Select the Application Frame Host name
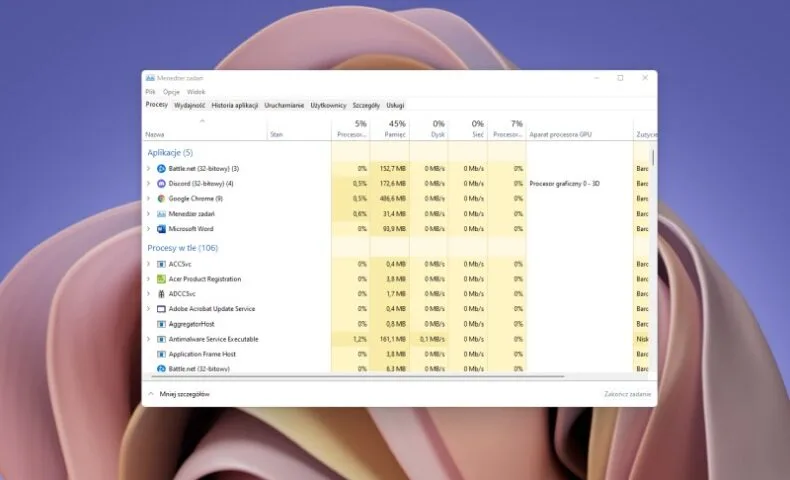Viewport: 790px width, 480px height. click(202, 354)
